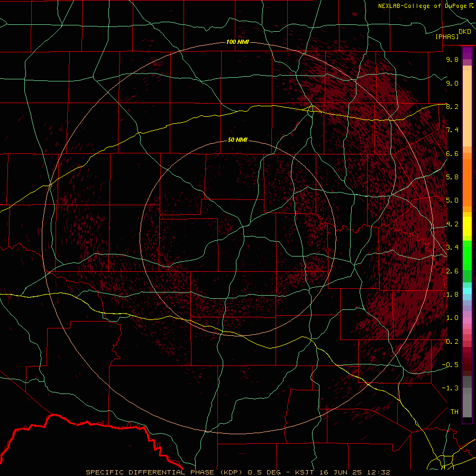Click the -1.3 color scale value
Image resolution: width=476 pixels, height=476 pixels.
[x=450, y=388]
